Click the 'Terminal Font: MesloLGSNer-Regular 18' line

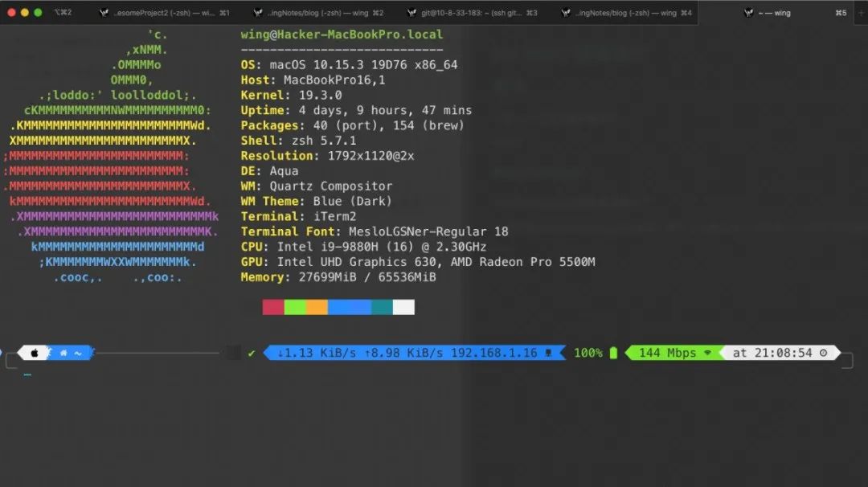(375, 231)
